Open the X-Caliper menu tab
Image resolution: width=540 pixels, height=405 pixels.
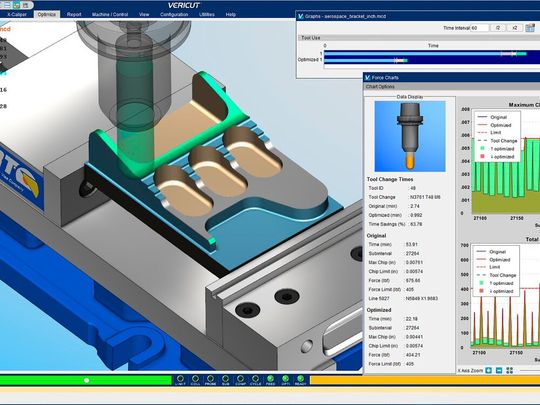[17, 14]
